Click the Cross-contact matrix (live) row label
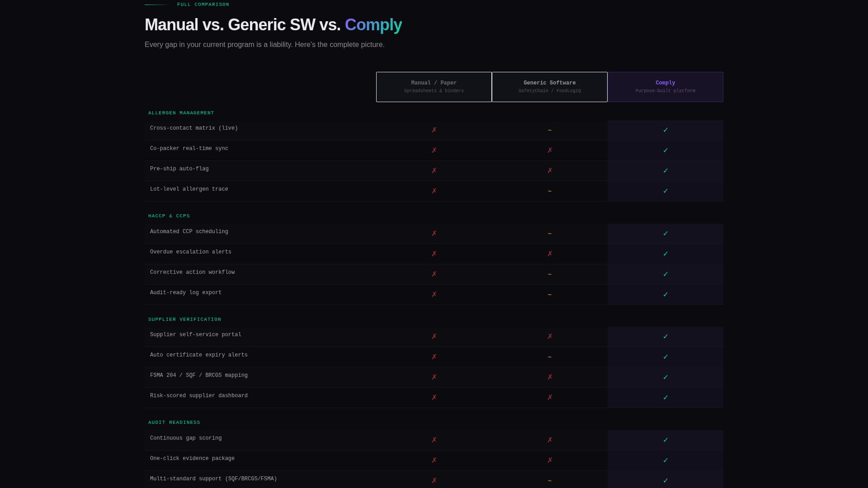 click(x=194, y=128)
